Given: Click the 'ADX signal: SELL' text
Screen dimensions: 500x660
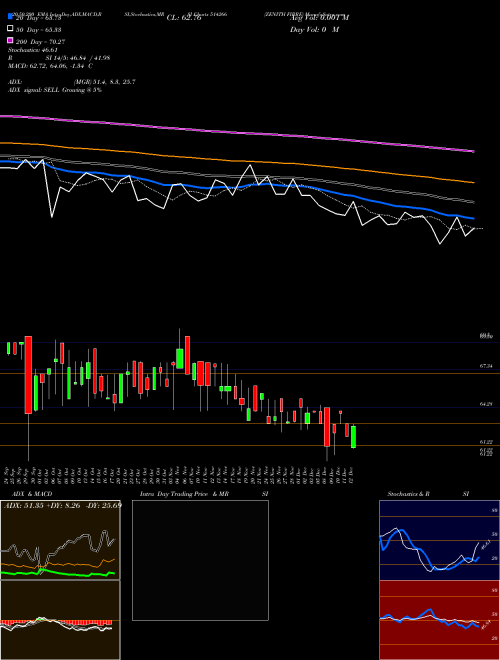Looking at the screenshot, I should click(x=34, y=90).
